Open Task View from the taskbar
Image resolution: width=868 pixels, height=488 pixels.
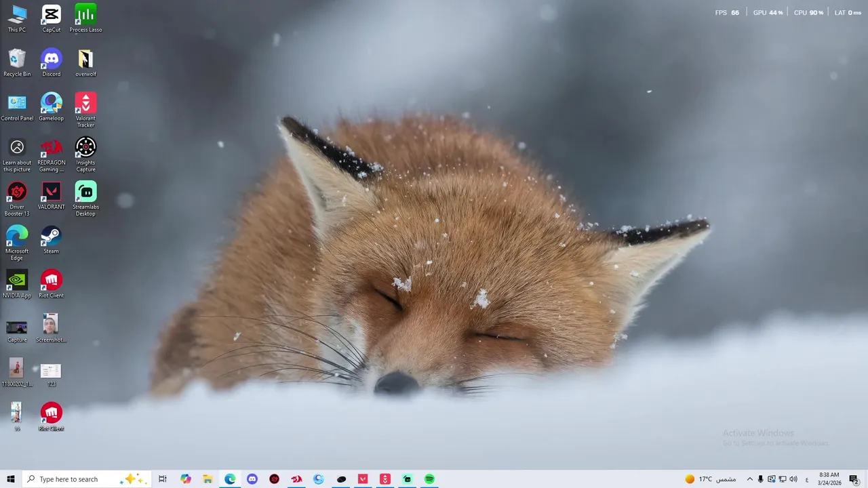(163, 479)
